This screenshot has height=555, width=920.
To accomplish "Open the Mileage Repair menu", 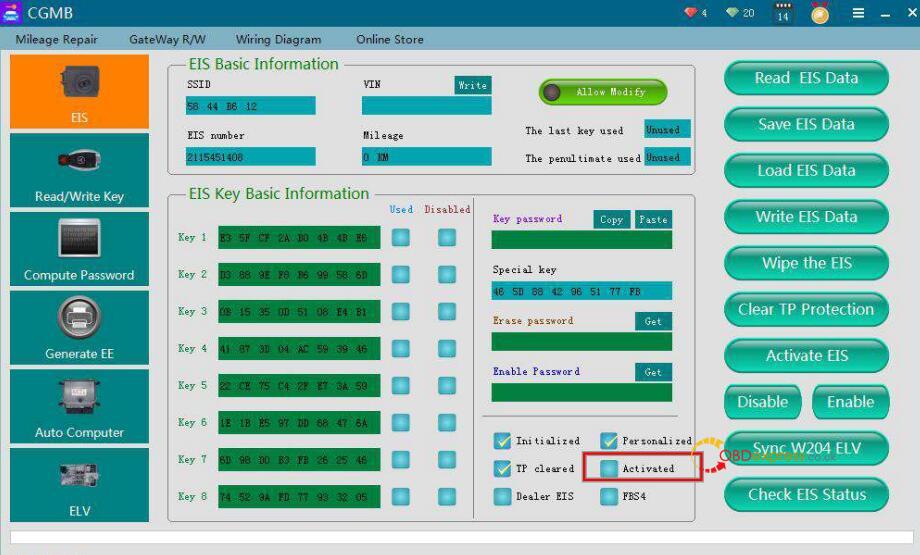I will pyautogui.click(x=56, y=39).
